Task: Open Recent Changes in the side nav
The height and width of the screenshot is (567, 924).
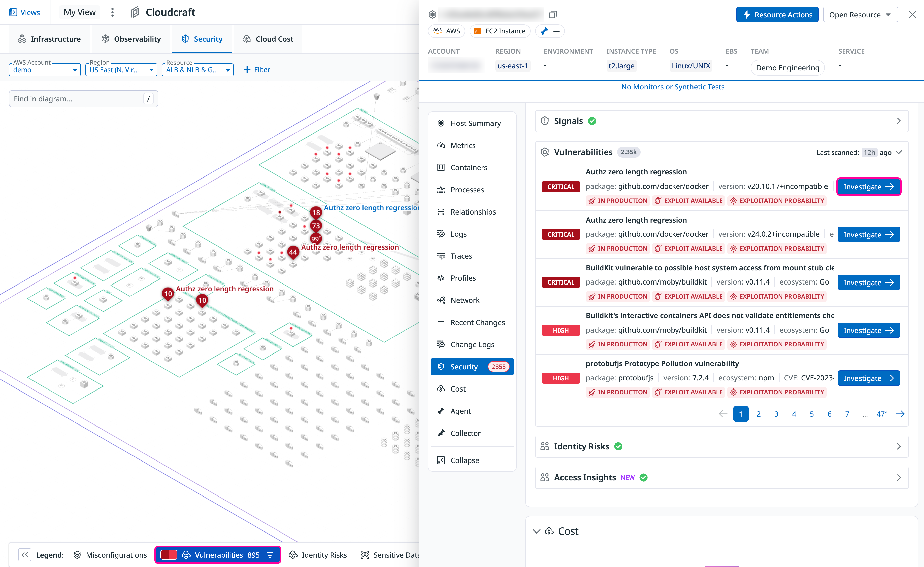Action: (472, 323)
